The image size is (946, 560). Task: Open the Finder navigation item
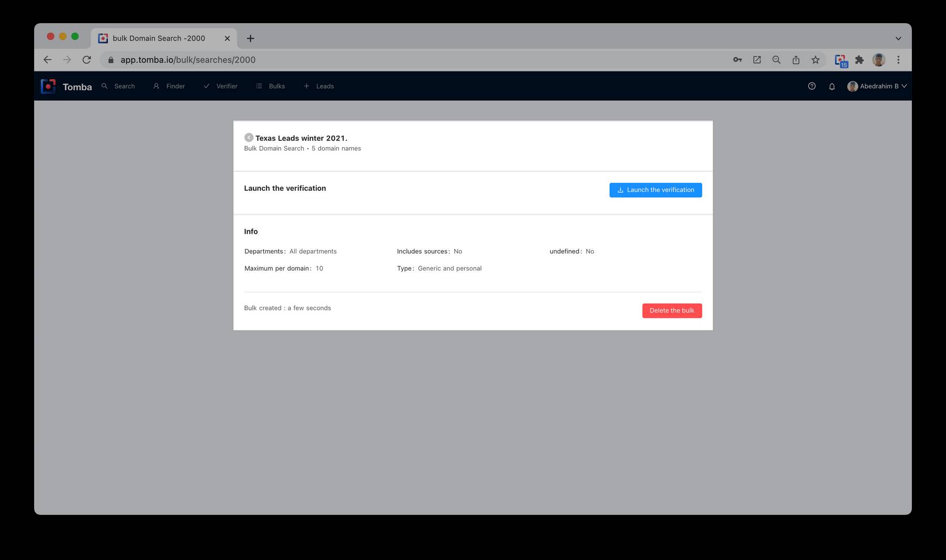(169, 86)
